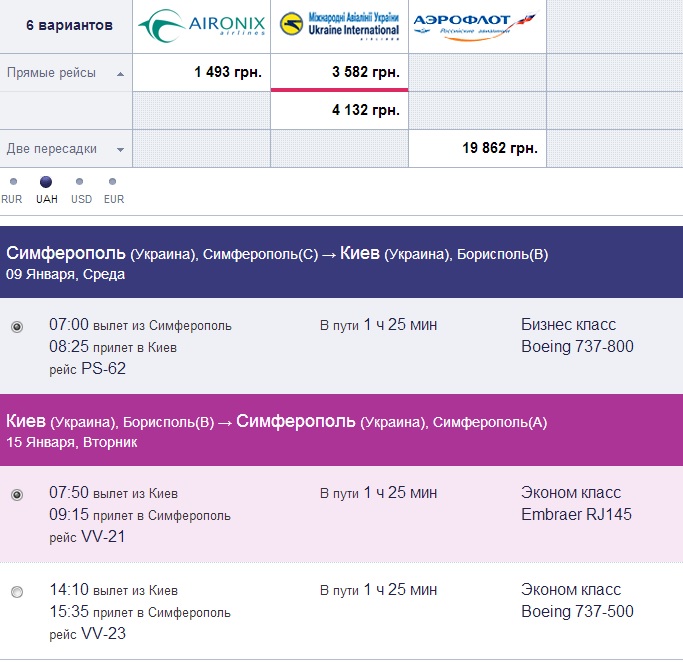Switch currency to RUR

pyautogui.click(x=13, y=182)
